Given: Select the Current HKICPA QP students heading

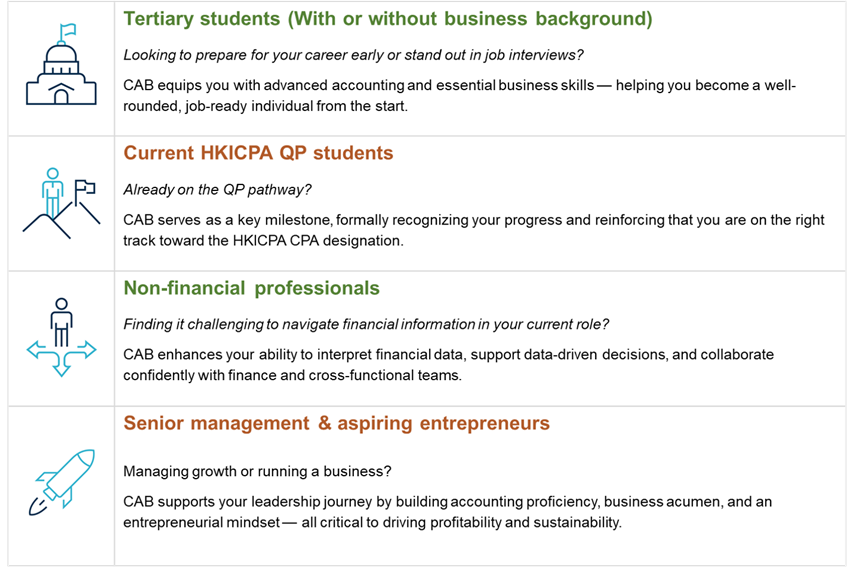Looking at the screenshot, I should 258,153.
